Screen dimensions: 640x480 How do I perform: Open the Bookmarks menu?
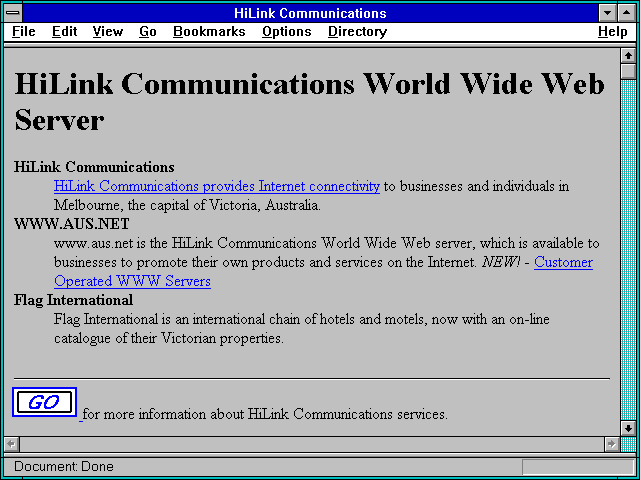[x=209, y=32]
